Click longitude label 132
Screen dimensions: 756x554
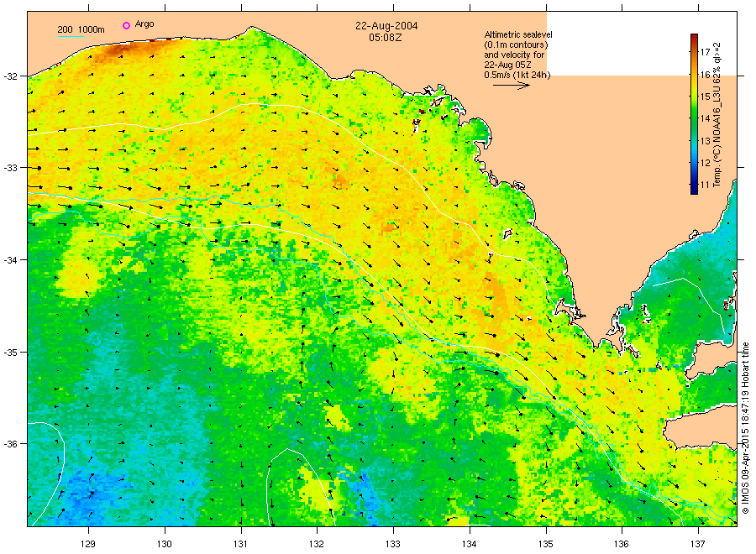click(317, 544)
